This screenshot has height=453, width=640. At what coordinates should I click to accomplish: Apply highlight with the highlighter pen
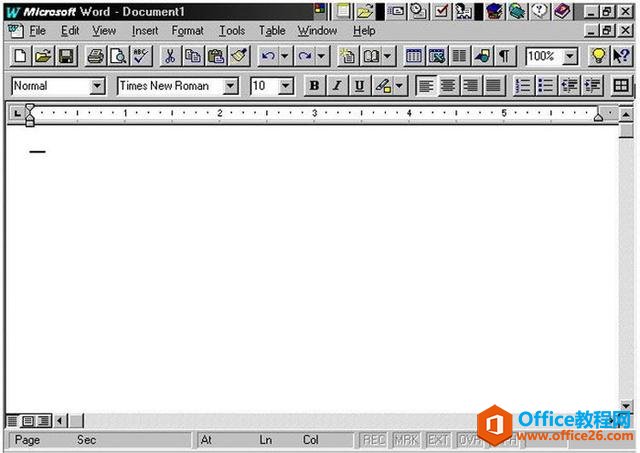(382, 86)
